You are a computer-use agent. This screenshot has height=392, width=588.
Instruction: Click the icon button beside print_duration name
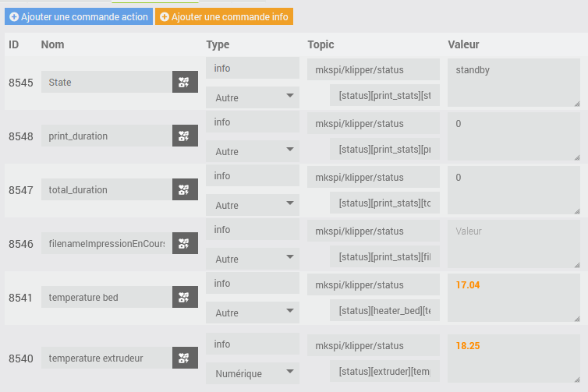185,136
